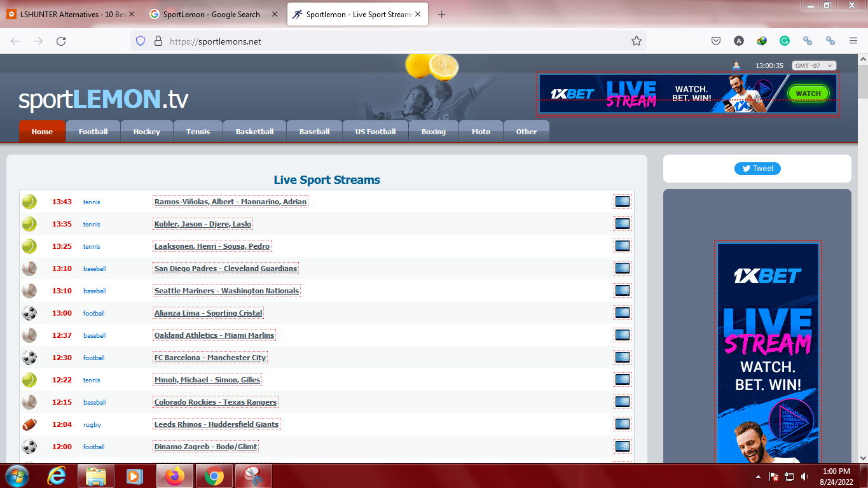Click green WATCH button in banner ad

[x=808, y=94]
